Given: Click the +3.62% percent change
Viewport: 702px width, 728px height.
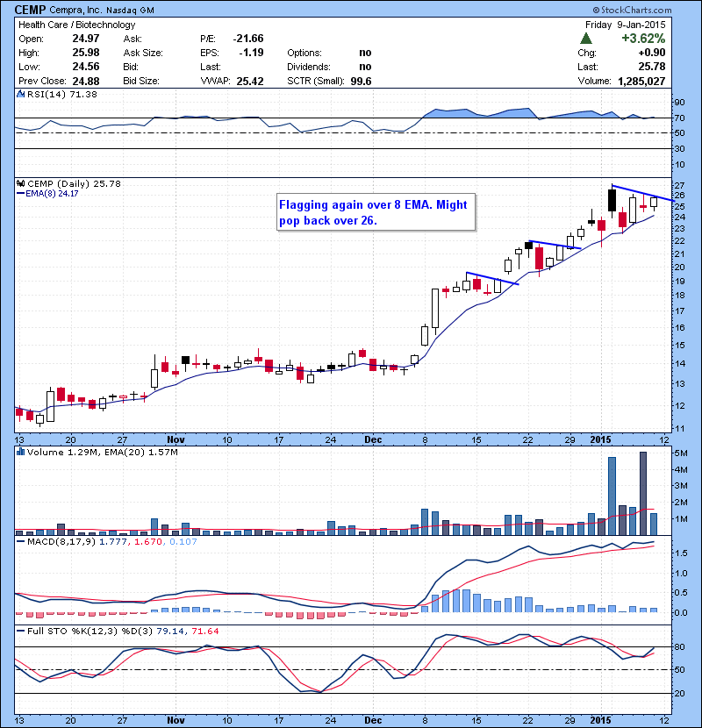Looking at the screenshot, I should 643,38.
